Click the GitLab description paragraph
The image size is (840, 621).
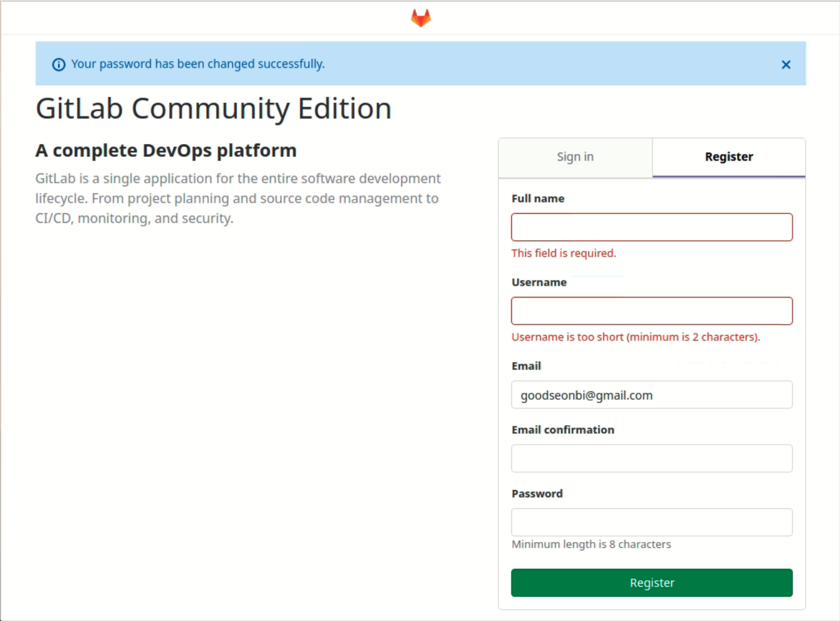point(238,198)
